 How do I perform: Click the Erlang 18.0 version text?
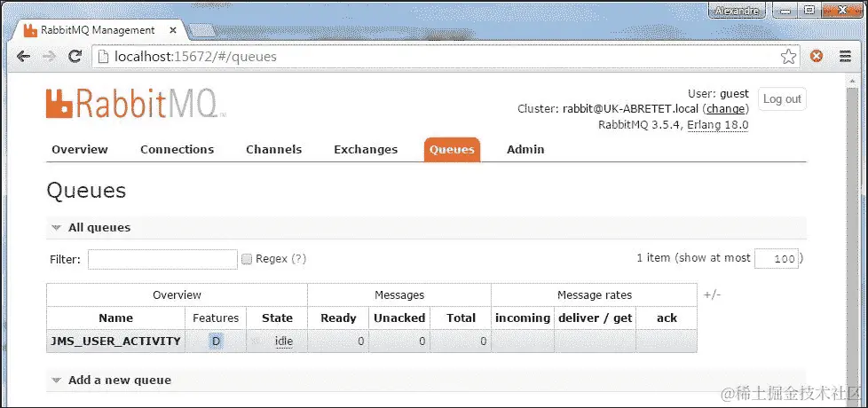pos(718,125)
